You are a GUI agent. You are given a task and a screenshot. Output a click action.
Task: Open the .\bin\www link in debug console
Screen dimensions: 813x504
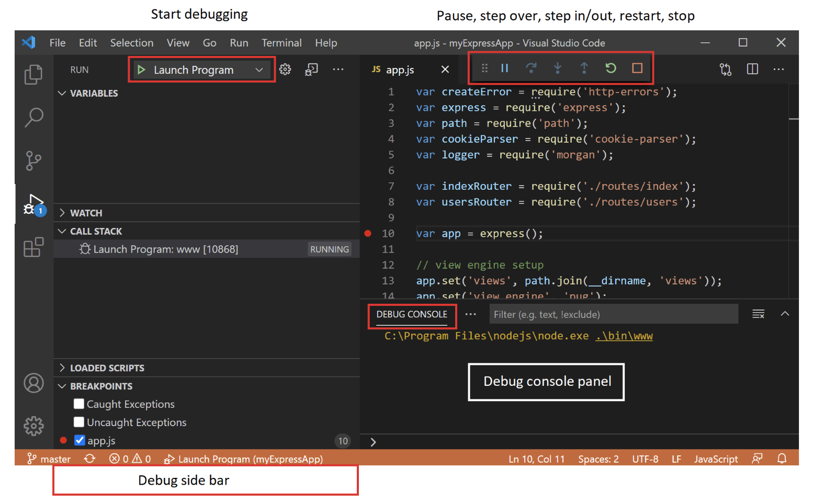tap(624, 336)
